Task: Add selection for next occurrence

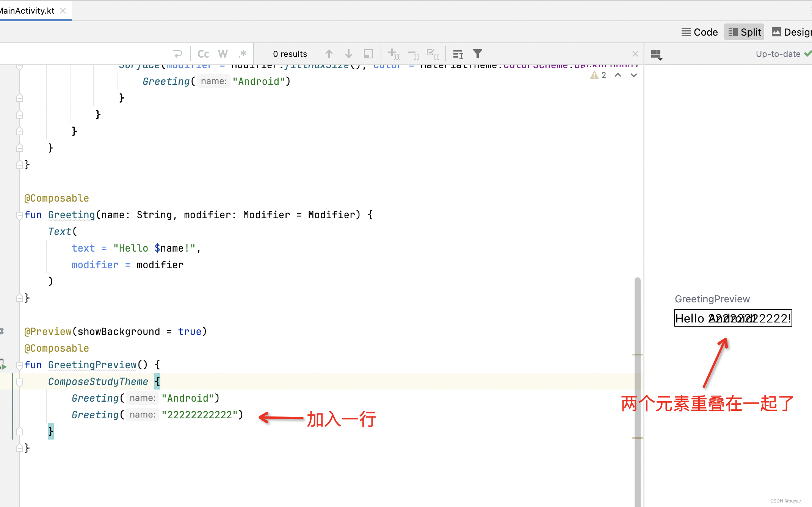Action: pos(394,54)
